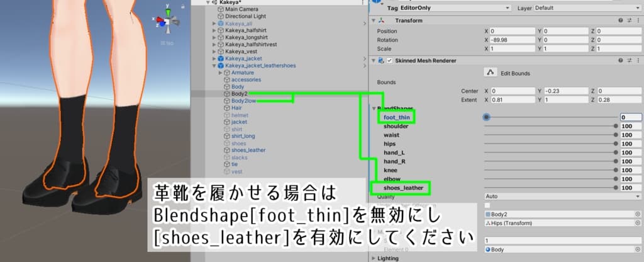Click the Transform component icon

coord(382,21)
